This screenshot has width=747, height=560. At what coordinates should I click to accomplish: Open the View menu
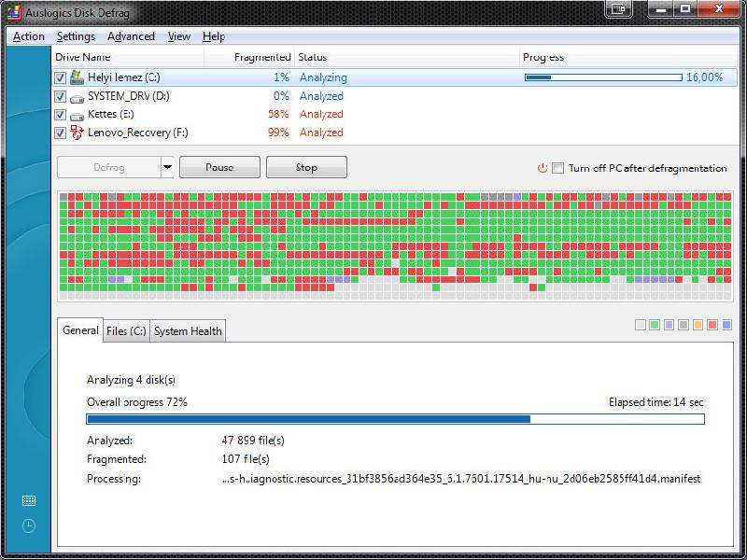click(179, 36)
